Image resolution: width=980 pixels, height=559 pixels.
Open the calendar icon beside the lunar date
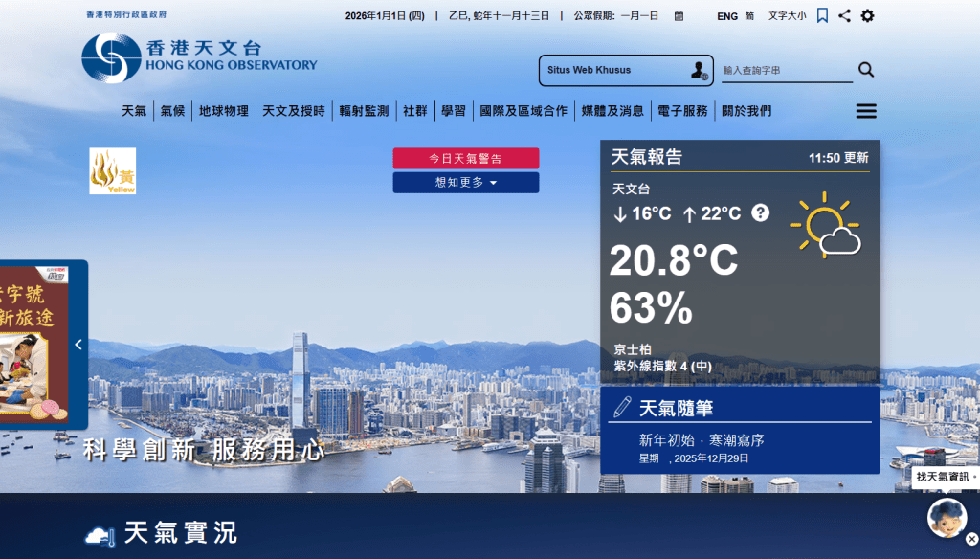point(678,16)
